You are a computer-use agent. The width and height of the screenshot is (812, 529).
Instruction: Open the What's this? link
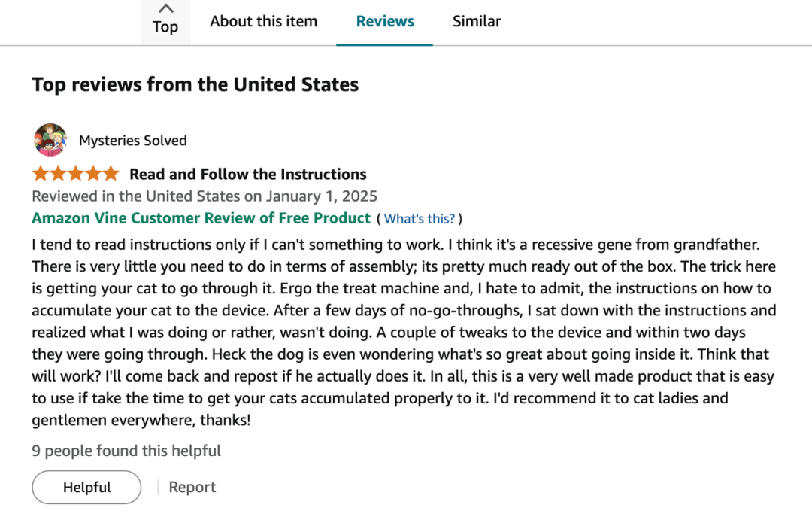click(420, 219)
